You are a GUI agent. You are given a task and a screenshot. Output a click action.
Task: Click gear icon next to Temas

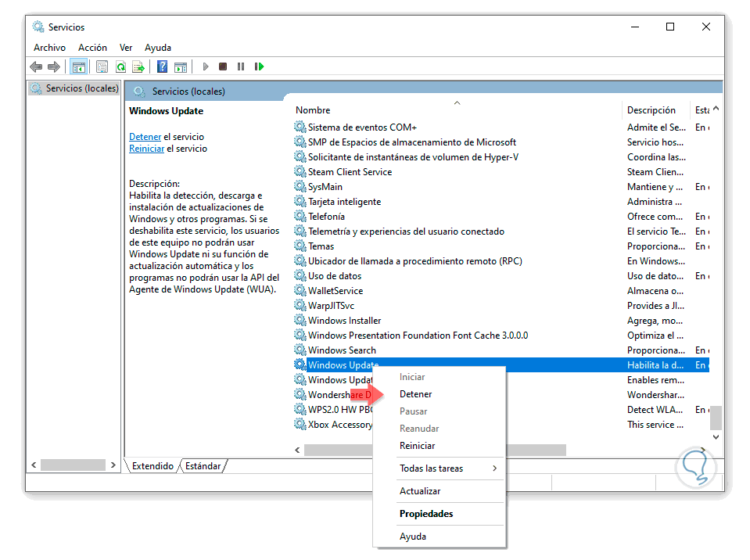[x=300, y=246]
